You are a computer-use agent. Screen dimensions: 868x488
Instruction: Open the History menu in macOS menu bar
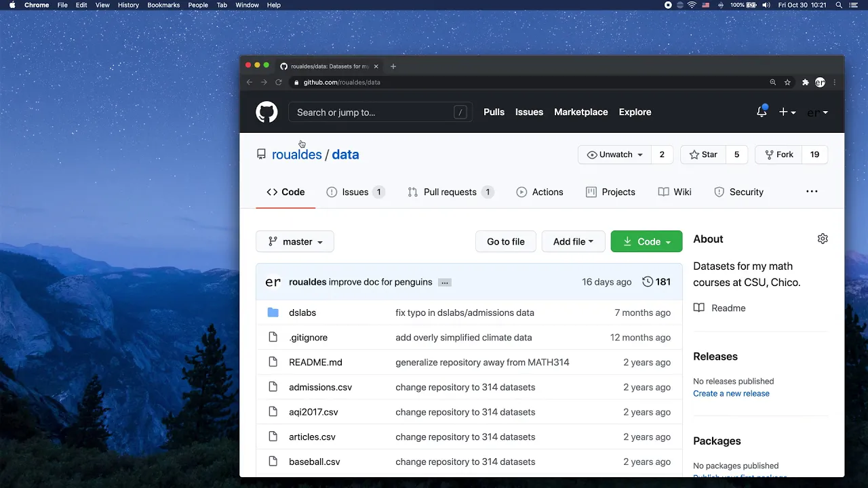point(128,5)
